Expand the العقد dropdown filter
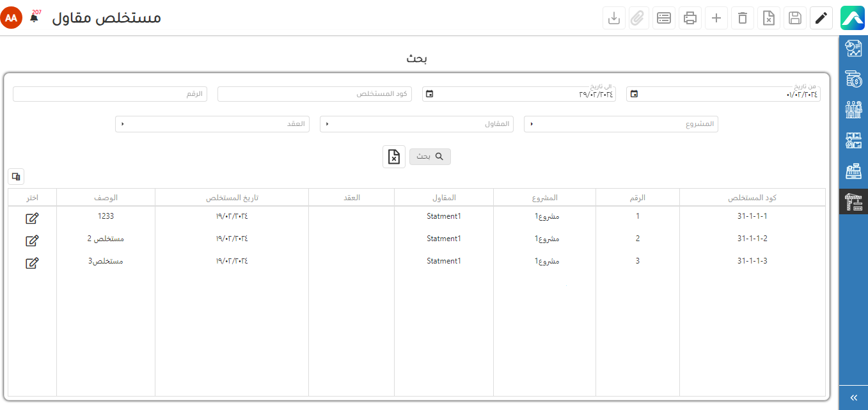Viewport: 868px width, 410px height. click(x=212, y=124)
